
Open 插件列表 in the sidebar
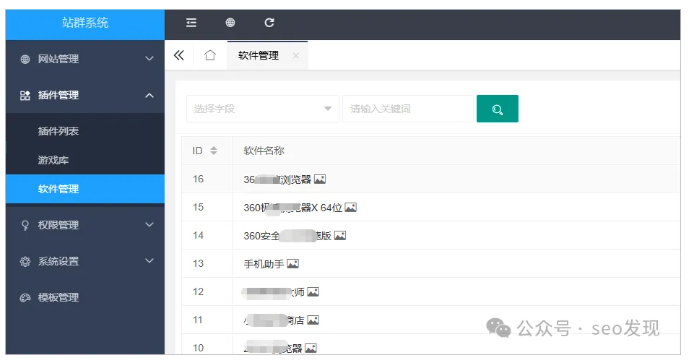click(x=85, y=131)
